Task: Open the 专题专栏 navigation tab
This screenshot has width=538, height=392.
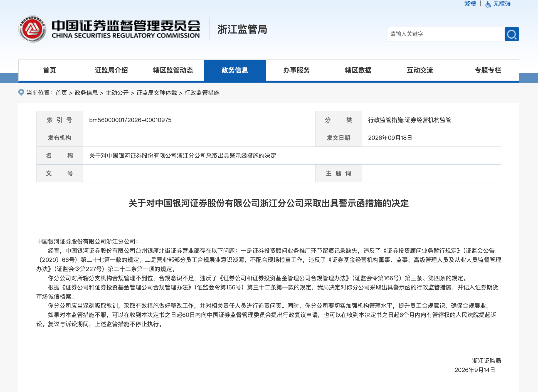Action: tap(488, 70)
